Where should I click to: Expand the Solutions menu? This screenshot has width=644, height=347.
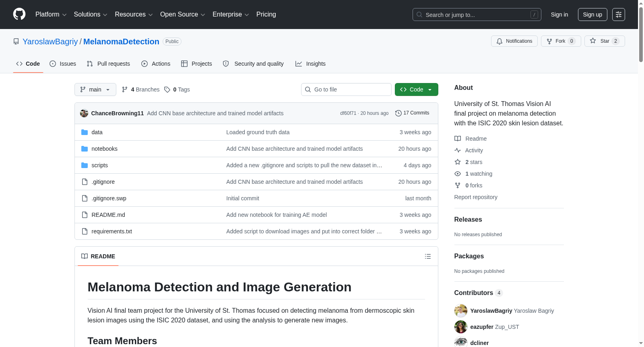point(91,15)
